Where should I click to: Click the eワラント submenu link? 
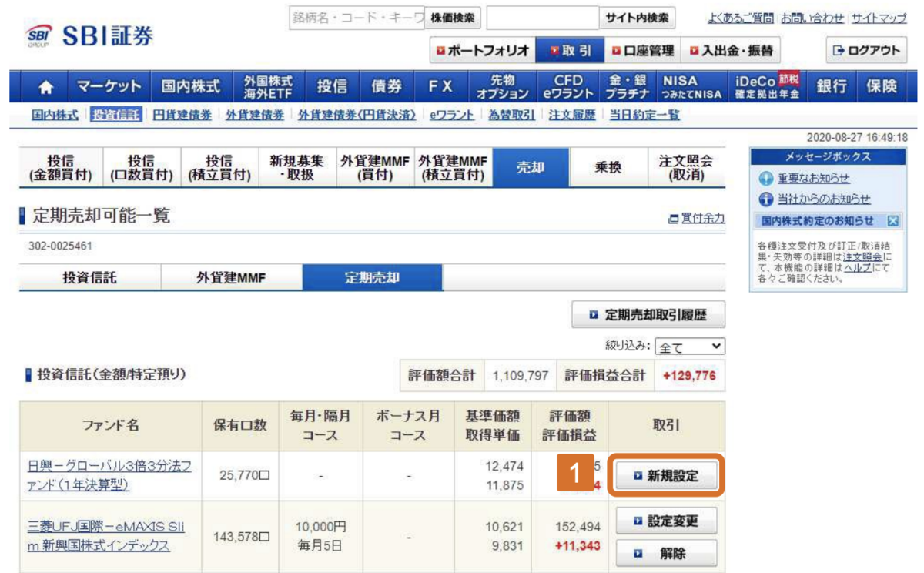[x=452, y=116]
